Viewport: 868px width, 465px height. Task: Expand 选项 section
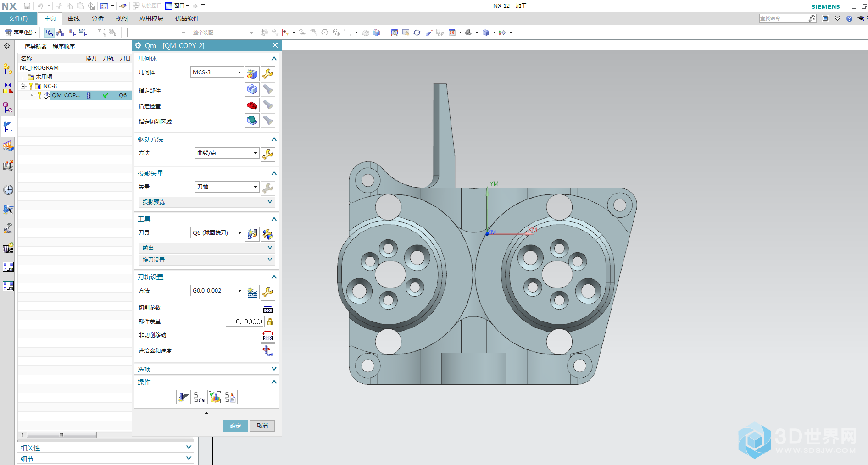(207, 369)
